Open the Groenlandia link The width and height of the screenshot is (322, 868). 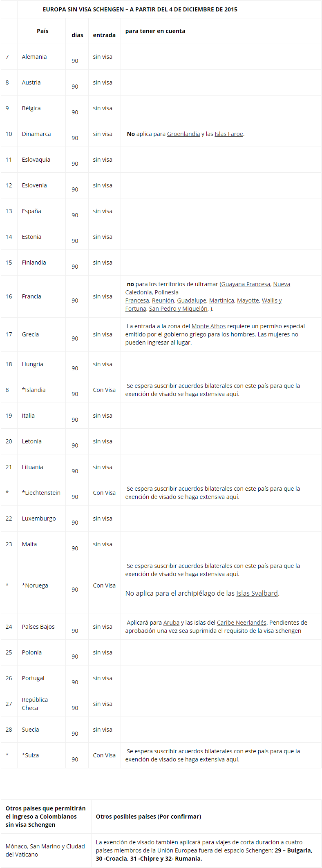[183, 134]
